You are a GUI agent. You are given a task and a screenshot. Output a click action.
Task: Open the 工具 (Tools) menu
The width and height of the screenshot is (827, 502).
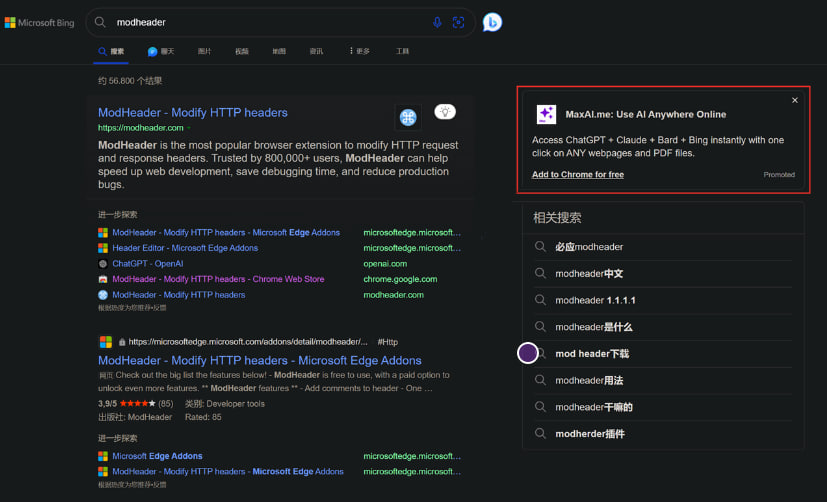[x=402, y=51]
